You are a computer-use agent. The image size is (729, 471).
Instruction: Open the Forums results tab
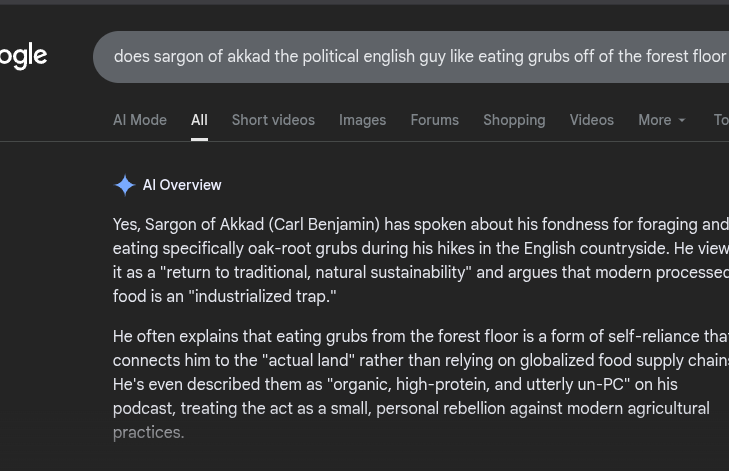(x=434, y=120)
